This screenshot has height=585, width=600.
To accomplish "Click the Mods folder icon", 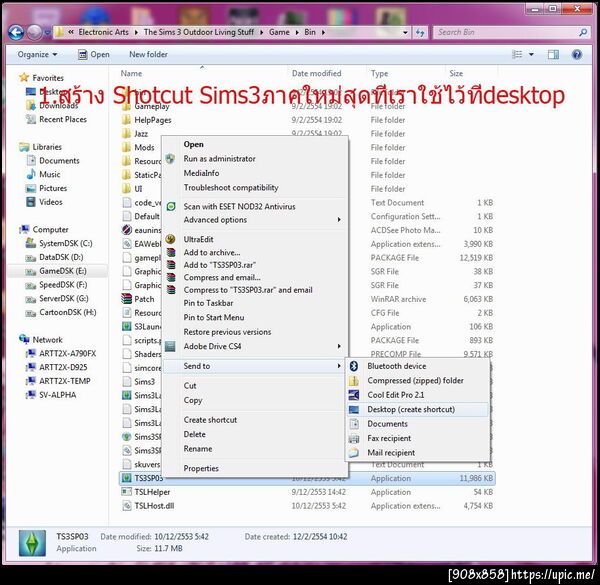I will click(126, 147).
